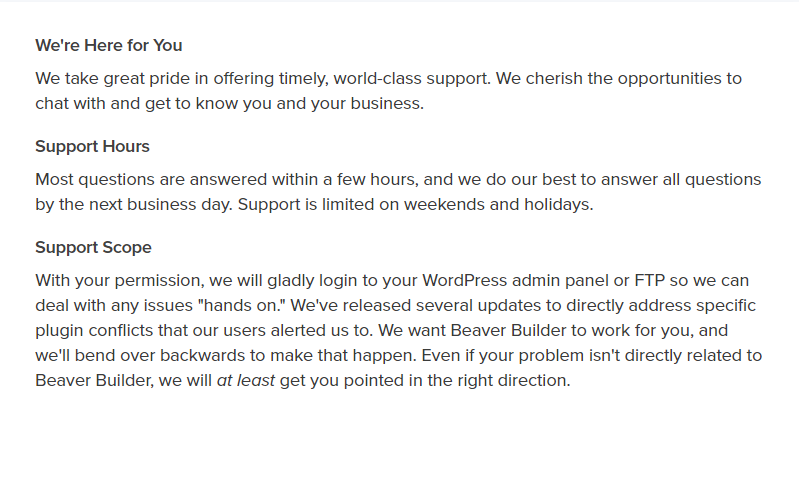Image resolution: width=799 pixels, height=481 pixels.
Task: Click the "Support Scope" heading
Action: pyautogui.click(x=93, y=248)
